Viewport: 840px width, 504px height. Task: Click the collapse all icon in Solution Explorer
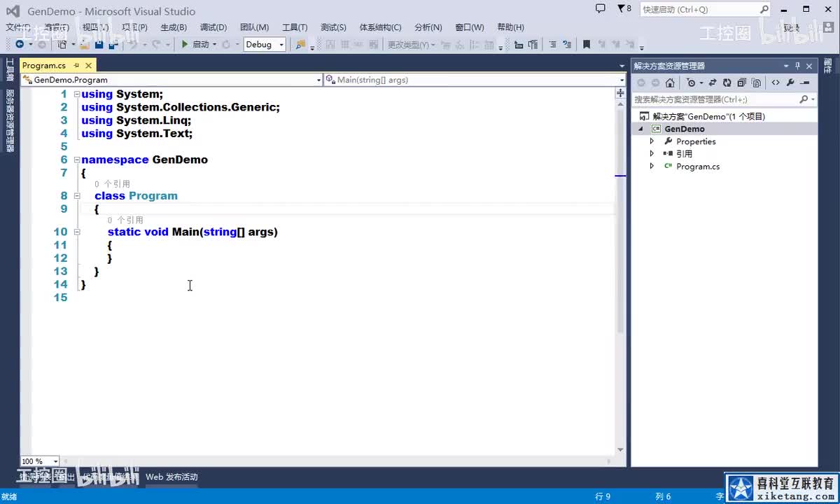click(741, 83)
